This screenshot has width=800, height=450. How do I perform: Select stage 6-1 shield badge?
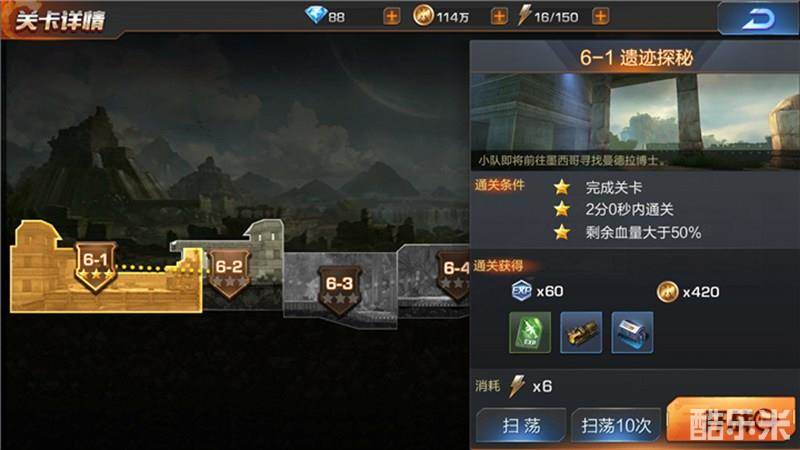tap(96, 265)
